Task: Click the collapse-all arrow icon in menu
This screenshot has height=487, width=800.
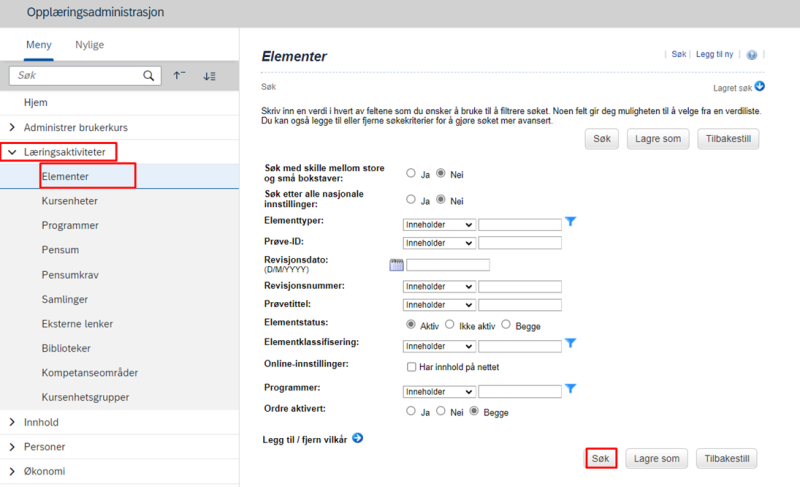Action: tap(179, 75)
